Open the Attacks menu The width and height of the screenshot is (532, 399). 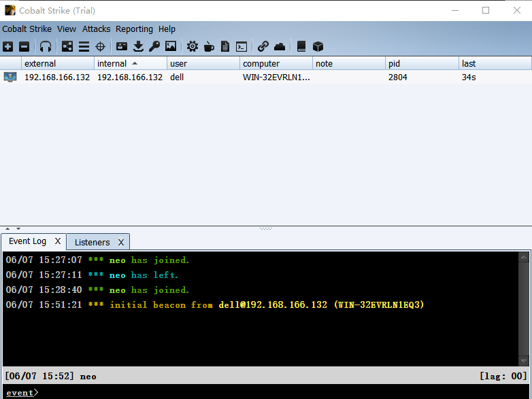tap(96, 29)
